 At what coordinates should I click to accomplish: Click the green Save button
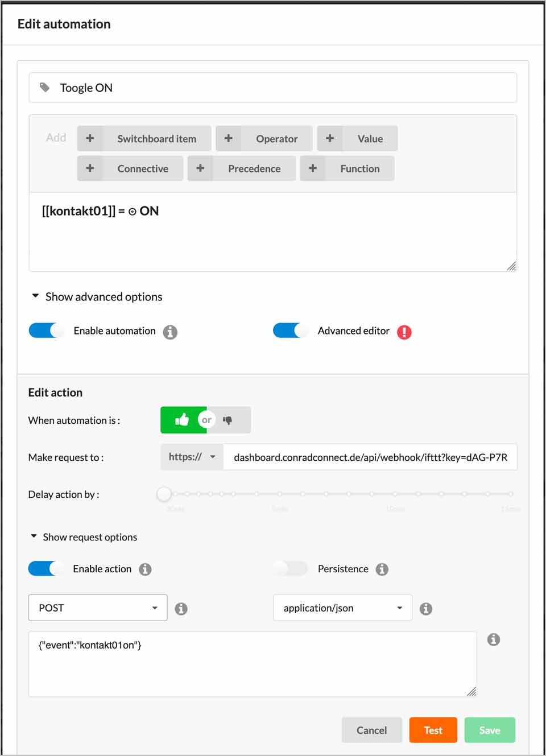click(x=490, y=730)
